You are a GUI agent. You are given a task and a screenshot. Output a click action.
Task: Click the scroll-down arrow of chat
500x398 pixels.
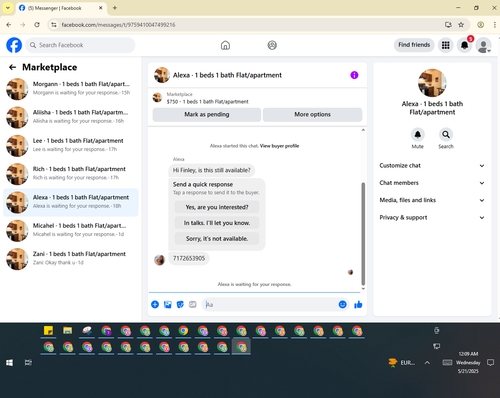(363, 289)
